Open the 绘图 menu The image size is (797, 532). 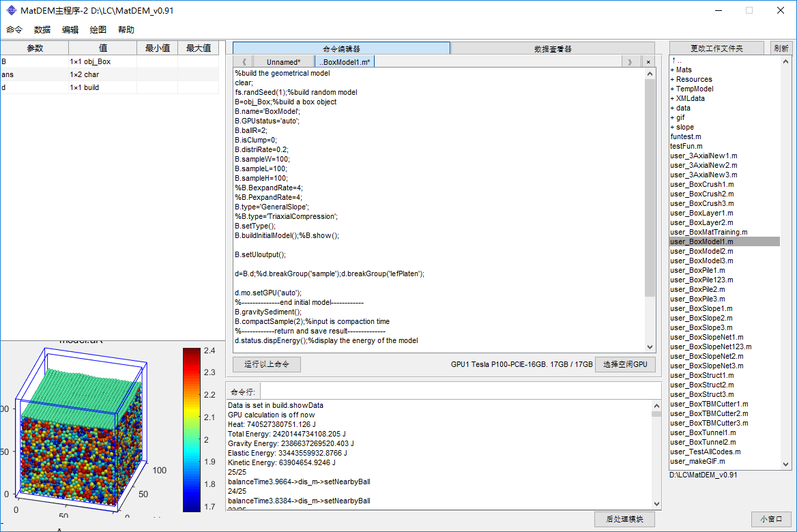click(98, 30)
